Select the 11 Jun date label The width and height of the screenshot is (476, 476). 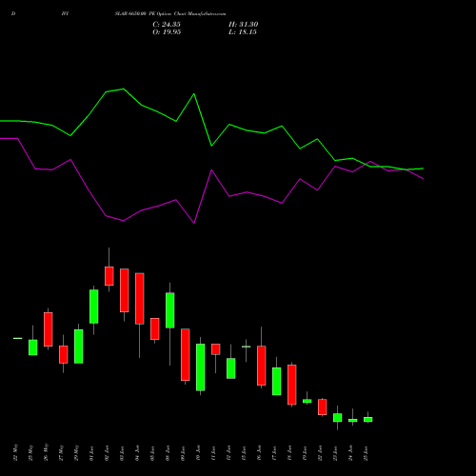pos(213,453)
